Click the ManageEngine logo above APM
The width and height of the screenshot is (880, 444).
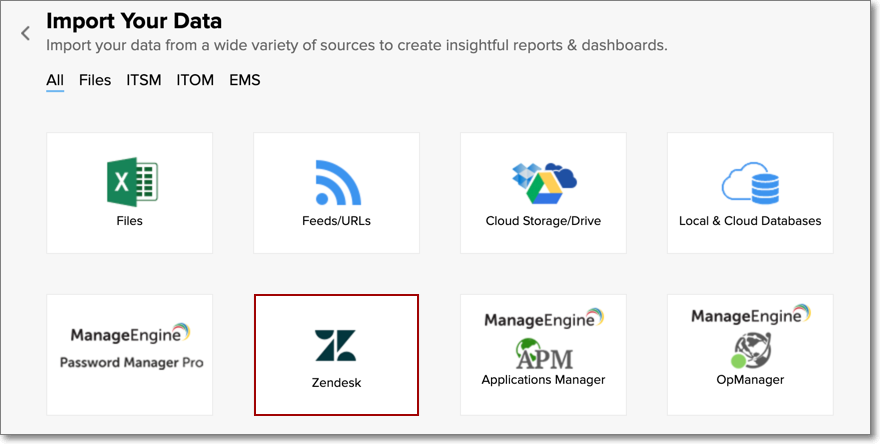point(544,318)
